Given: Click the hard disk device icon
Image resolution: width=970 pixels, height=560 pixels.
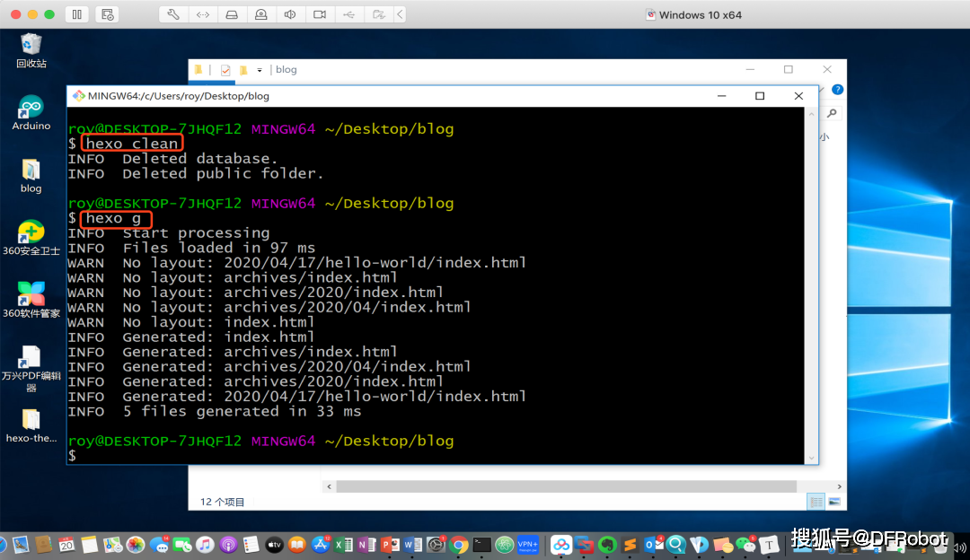Looking at the screenshot, I should [x=232, y=14].
